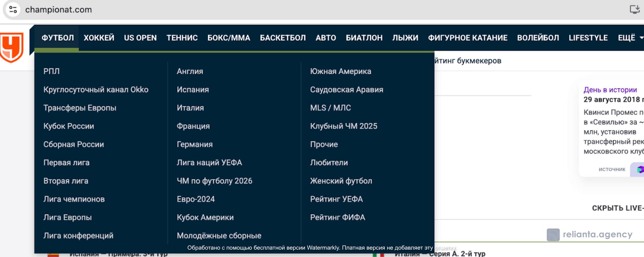
Task: Open the БОКС/ММА section
Action: click(x=229, y=38)
